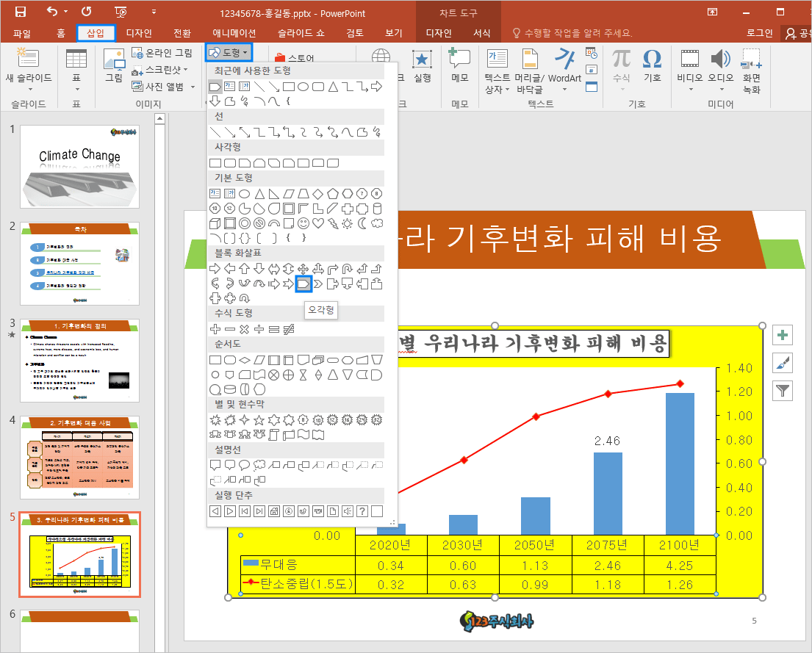Screen dimensions: 812x653
Task: Expand the Screenshot (스크린샷) dropdown
Action: click(185, 69)
